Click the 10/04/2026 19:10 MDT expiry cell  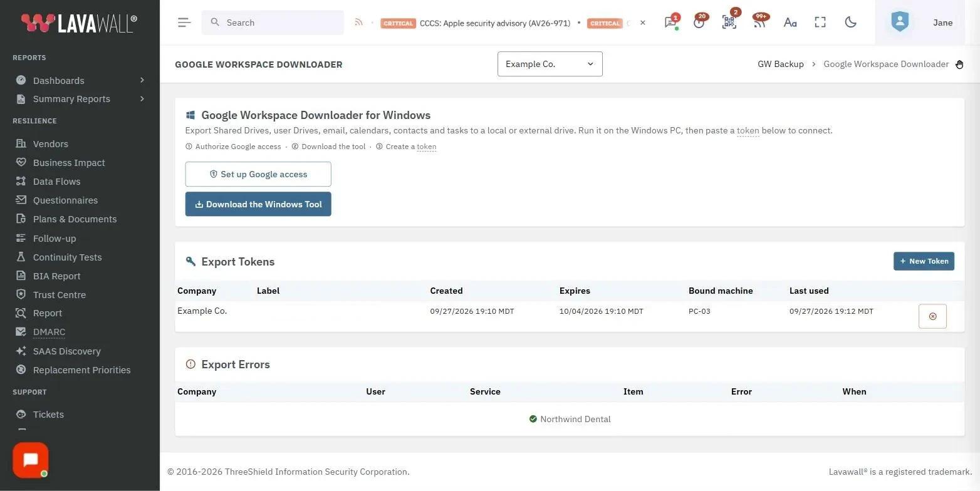pyautogui.click(x=601, y=311)
